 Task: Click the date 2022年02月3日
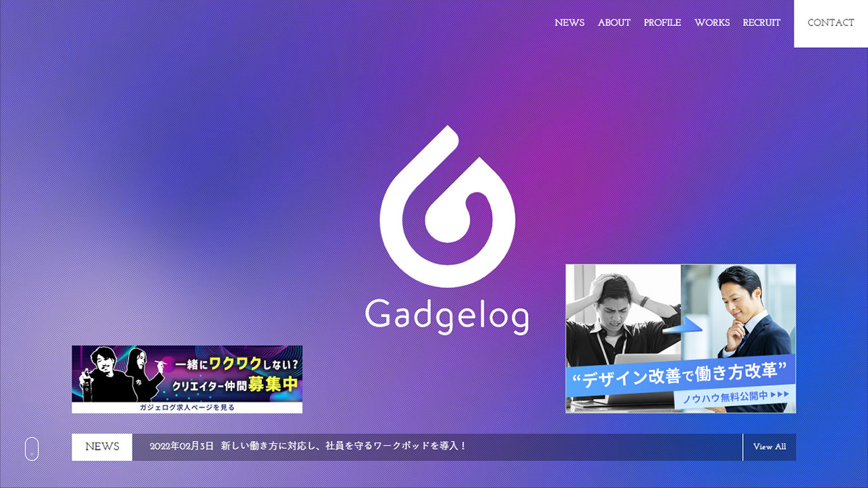182,447
